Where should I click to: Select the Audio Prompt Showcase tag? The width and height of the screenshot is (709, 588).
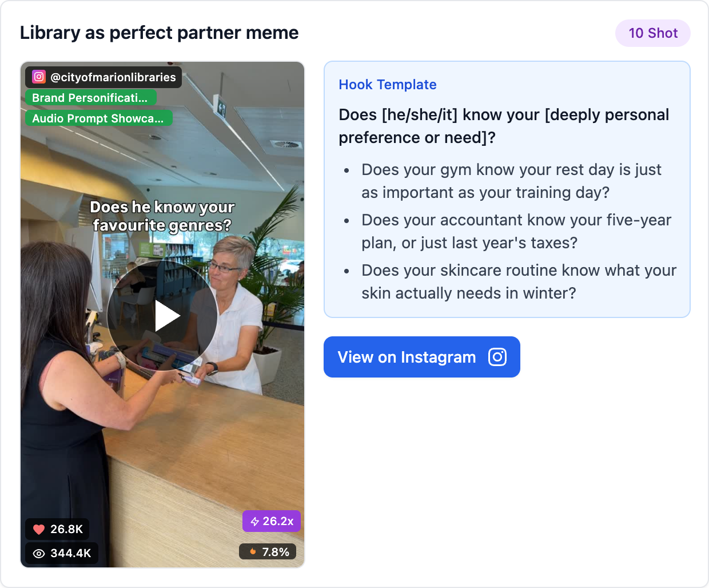99,118
